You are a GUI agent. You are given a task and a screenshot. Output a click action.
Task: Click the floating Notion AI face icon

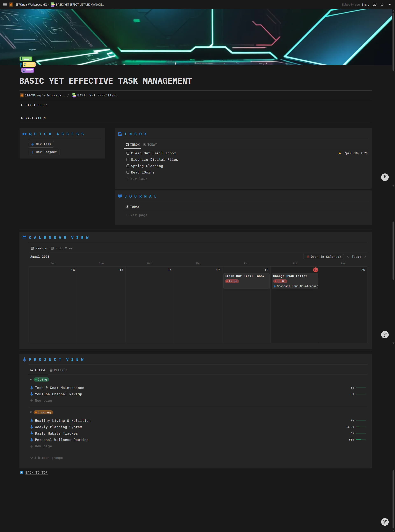[385, 177]
